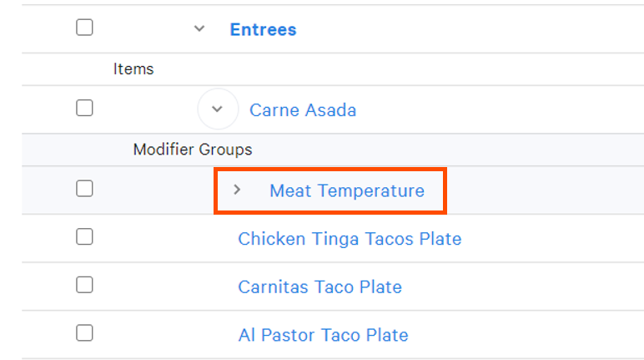The width and height of the screenshot is (644, 360).
Task: Enable the Chicken Tinga Tacos Plate checkbox
Action: pyautogui.click(x=84, y=237)
